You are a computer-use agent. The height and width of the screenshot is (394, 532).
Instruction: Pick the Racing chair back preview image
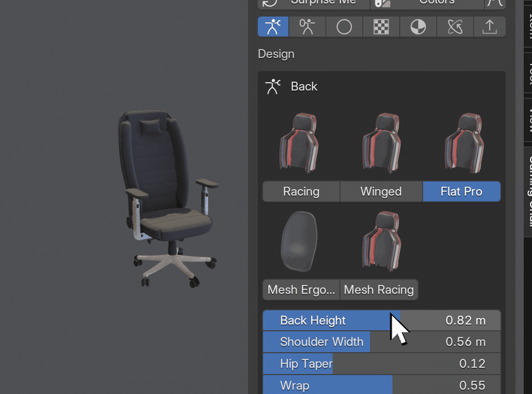tap(299, 142)
